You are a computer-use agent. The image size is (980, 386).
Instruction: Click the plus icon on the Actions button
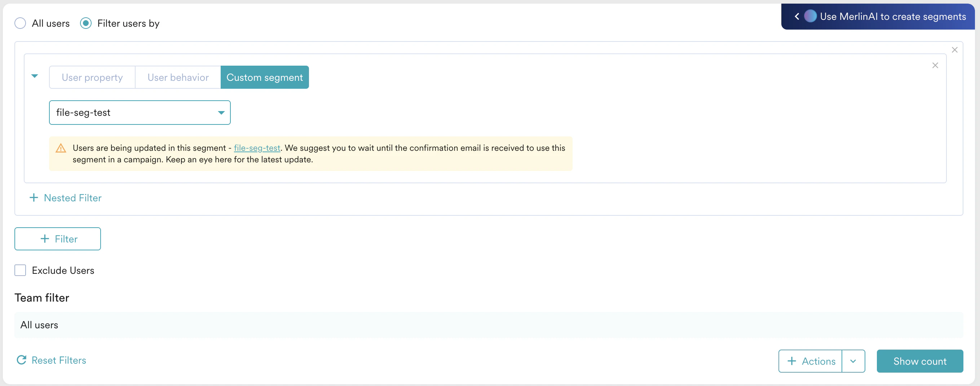pos(792,361)
